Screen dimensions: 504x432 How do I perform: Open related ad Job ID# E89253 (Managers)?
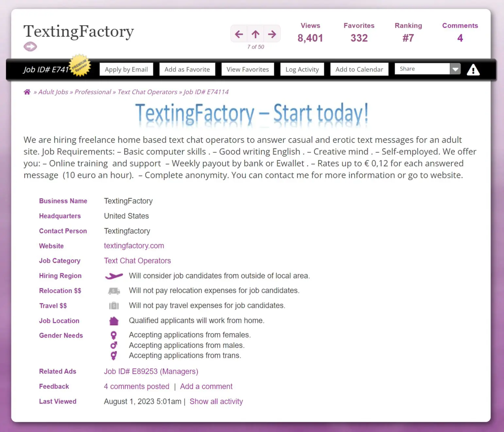point(151,371)
